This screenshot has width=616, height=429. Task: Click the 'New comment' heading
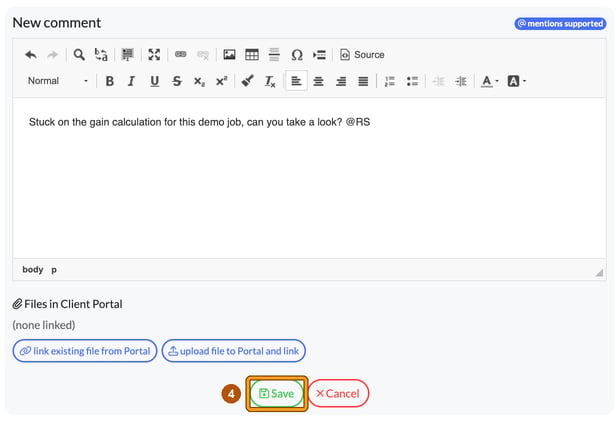57,23
